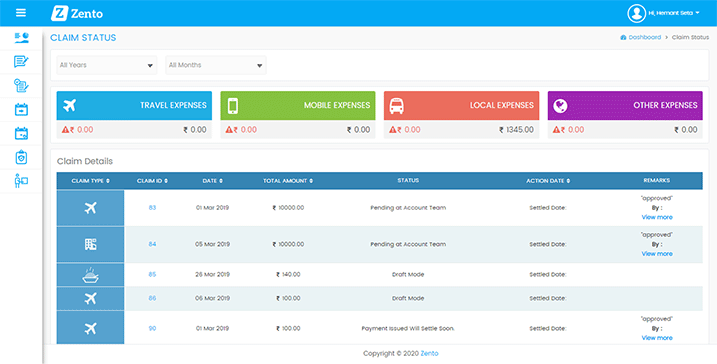
Task: Click the Status column header
Action: click(x=408, y=181)
